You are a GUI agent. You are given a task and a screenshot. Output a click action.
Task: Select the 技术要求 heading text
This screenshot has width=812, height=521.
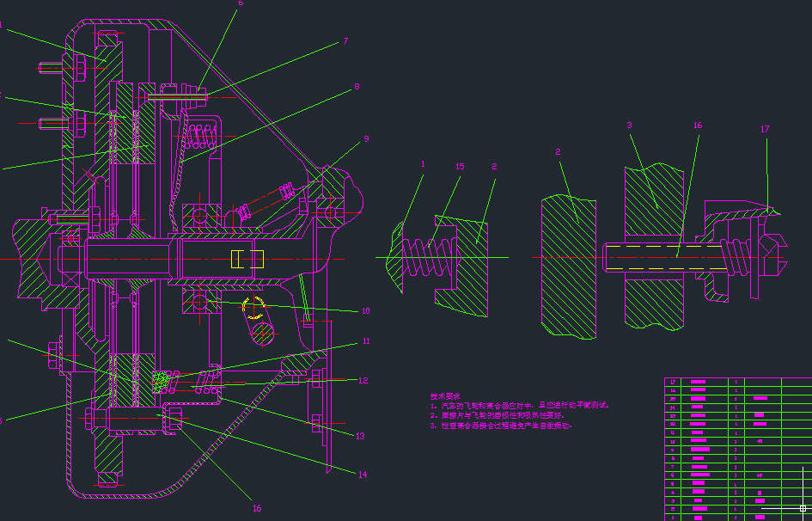[444, 396]
